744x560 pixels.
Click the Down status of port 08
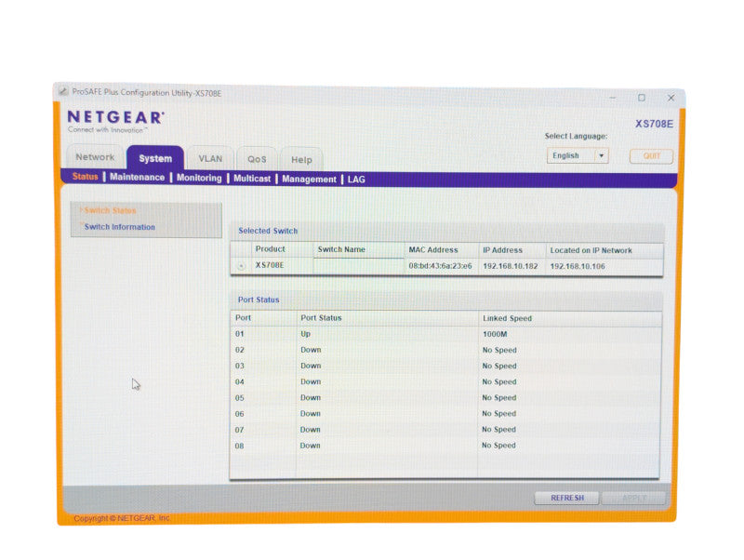pyautogui.click(x=310, y=446)
